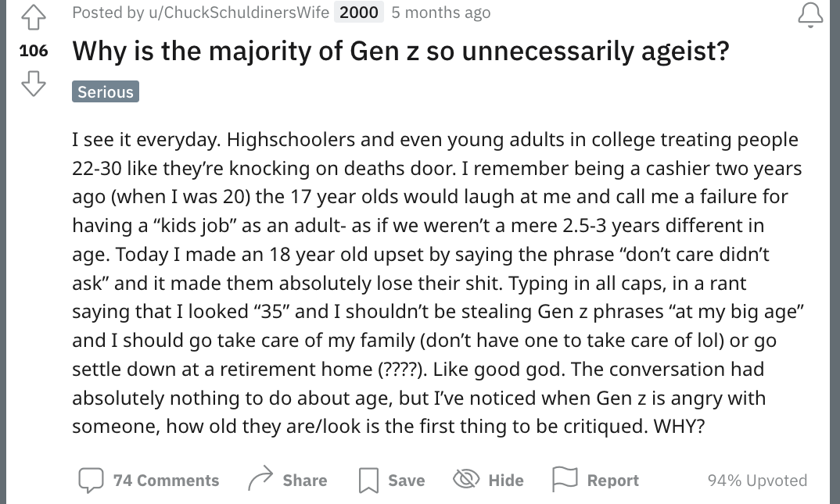Image resolution: width=840 pixels, height=504 pixels.
Task: Select the 94% Upvoted text
Action: click(757, 481)
